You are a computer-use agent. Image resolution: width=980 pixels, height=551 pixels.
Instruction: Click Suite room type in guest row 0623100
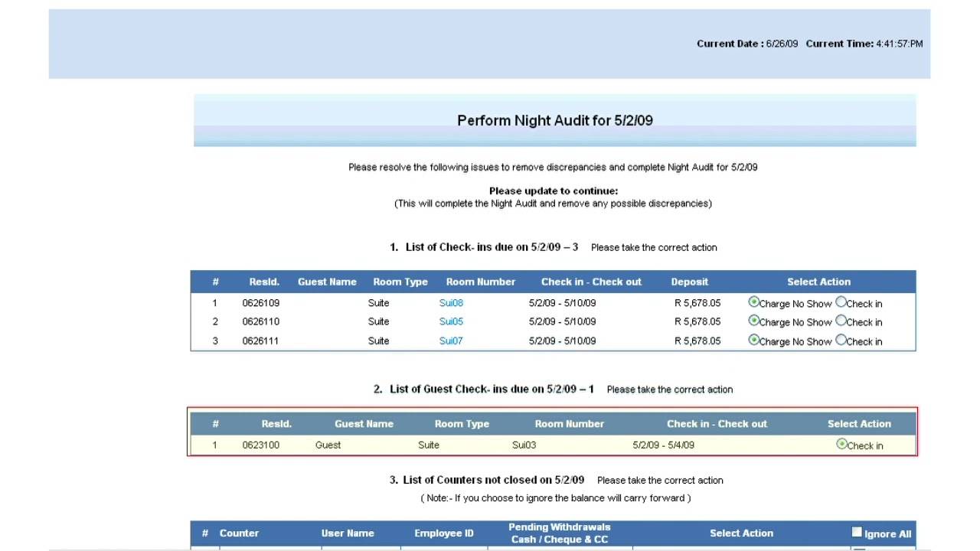(x=429, y=445)
